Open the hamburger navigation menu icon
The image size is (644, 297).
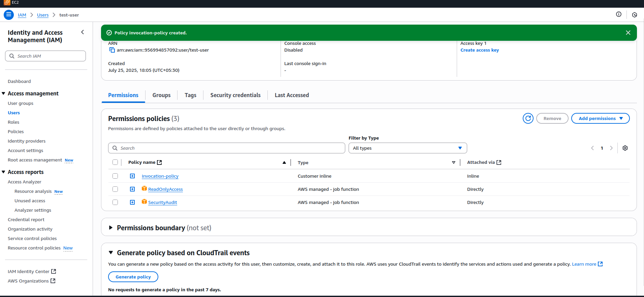click(9, 15)
